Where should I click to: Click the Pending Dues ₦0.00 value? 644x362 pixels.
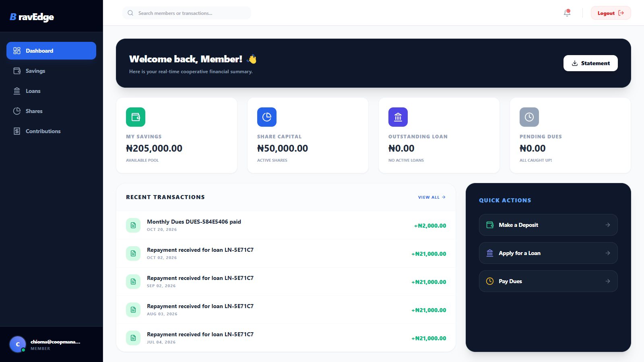(x=533, y=148)
